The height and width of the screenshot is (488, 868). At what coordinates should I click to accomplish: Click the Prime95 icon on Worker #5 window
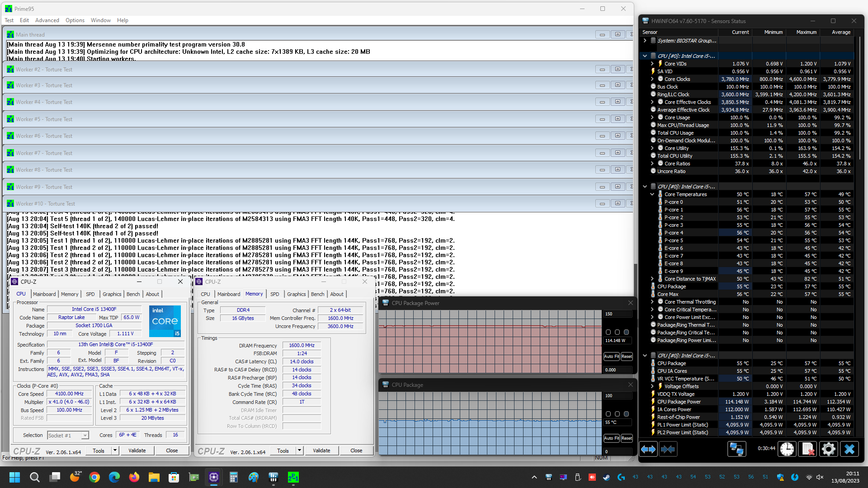(x=10, y=119)
